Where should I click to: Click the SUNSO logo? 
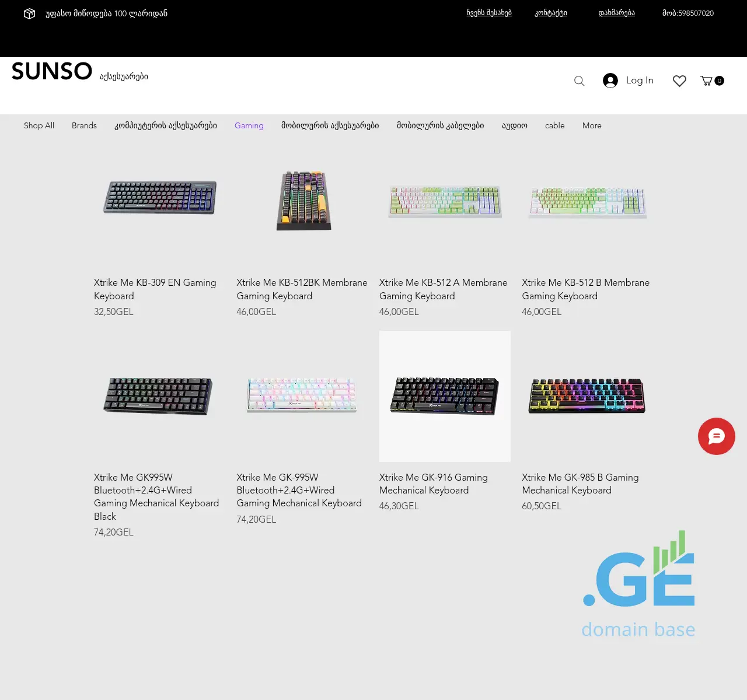click(x=51, y=71)
